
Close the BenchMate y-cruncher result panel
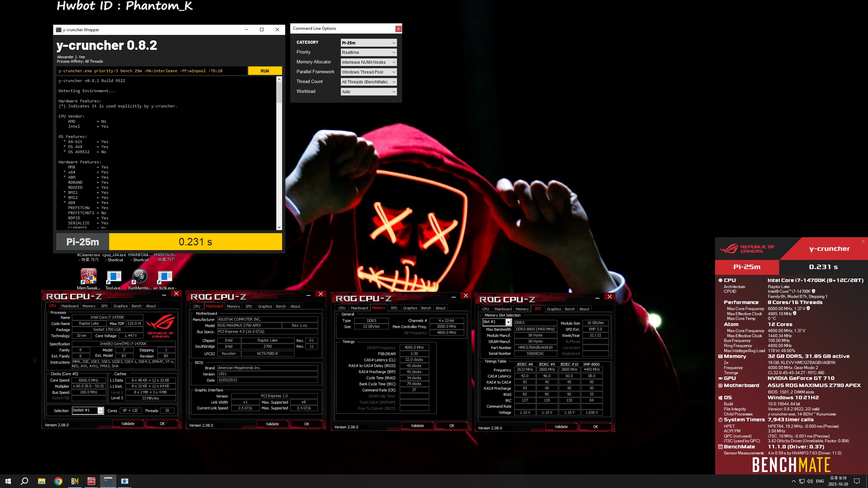[863, 241]
